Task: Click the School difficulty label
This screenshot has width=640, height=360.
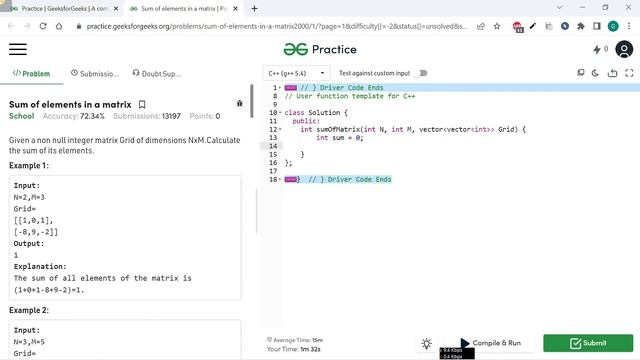Action: [22, 116]
